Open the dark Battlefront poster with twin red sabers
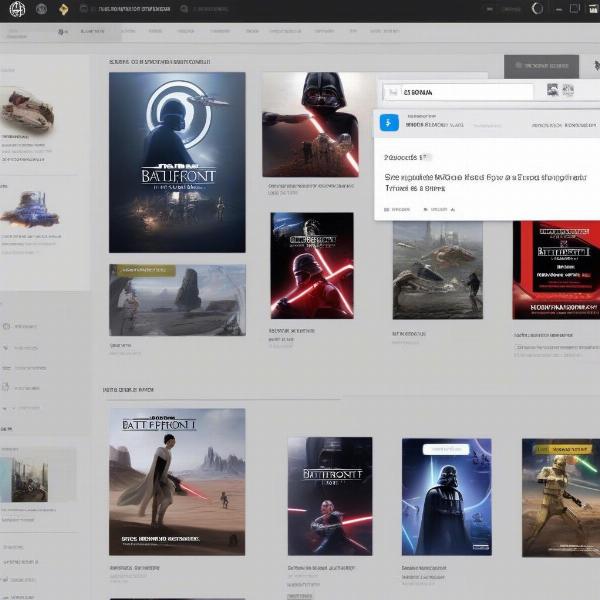Viewport: 600px width, 600px height. tap(329, 496)
